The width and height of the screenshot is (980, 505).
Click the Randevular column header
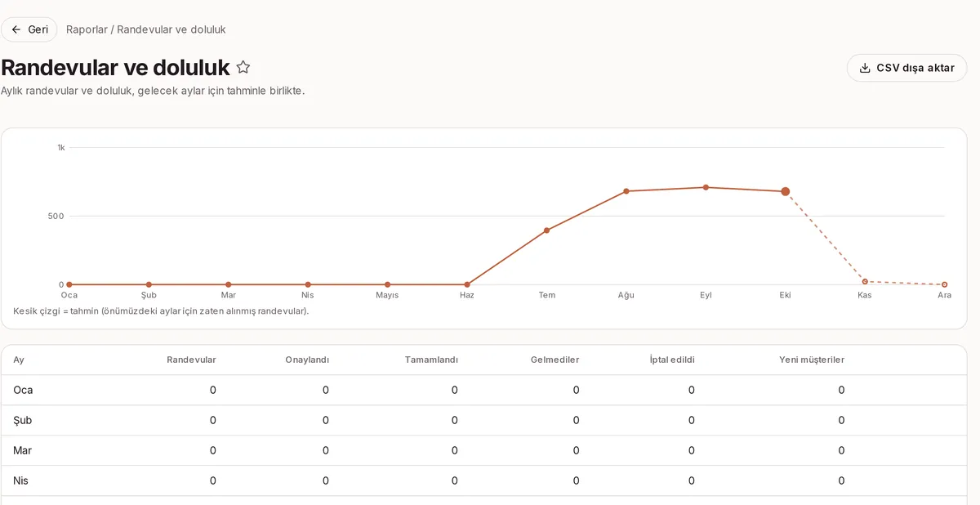click(x=191, y=360)
